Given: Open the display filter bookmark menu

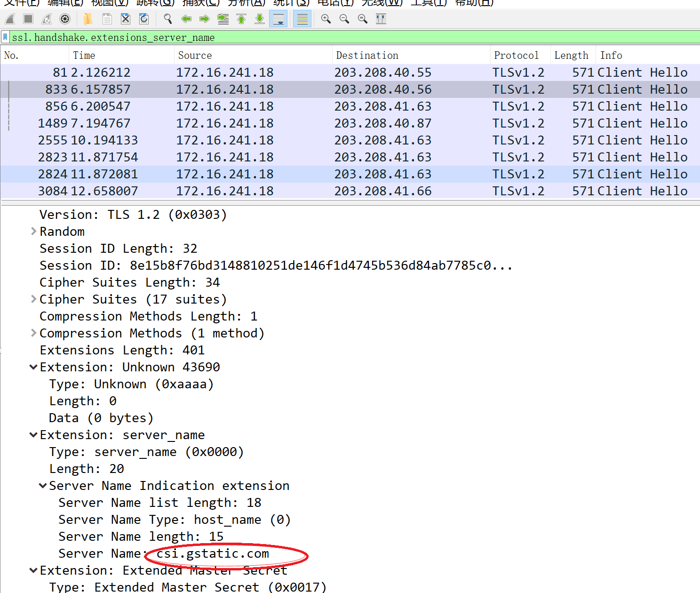Looking at the screenshot, I should click(5, 37).
